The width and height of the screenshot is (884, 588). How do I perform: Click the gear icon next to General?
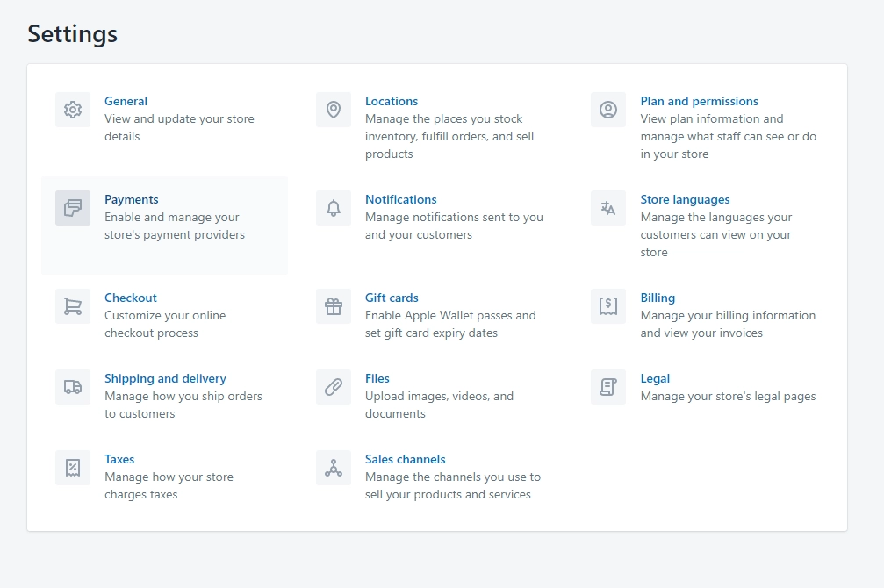click(x=72, y=109)
